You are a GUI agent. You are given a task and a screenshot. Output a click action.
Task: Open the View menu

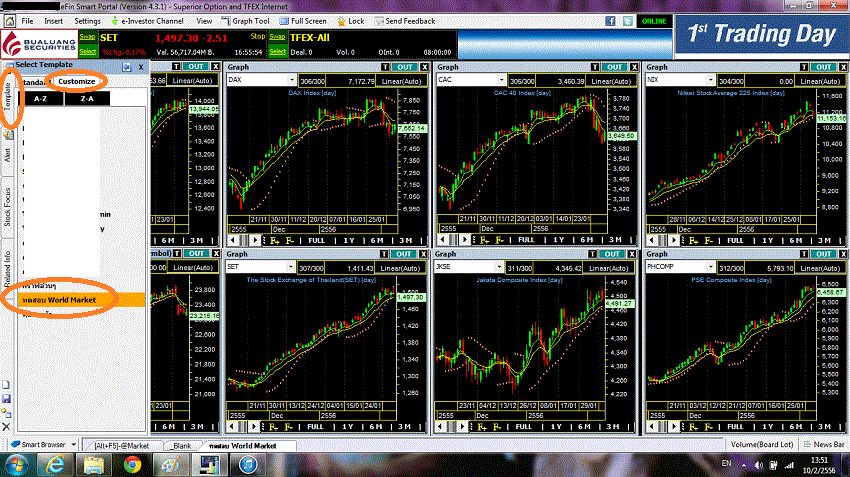click(x=204, y=21)
